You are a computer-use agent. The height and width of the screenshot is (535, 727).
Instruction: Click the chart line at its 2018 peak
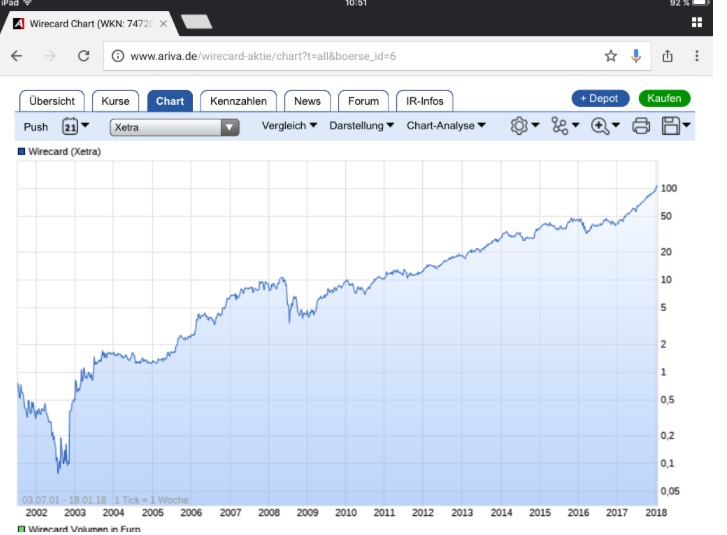[656, 187]
